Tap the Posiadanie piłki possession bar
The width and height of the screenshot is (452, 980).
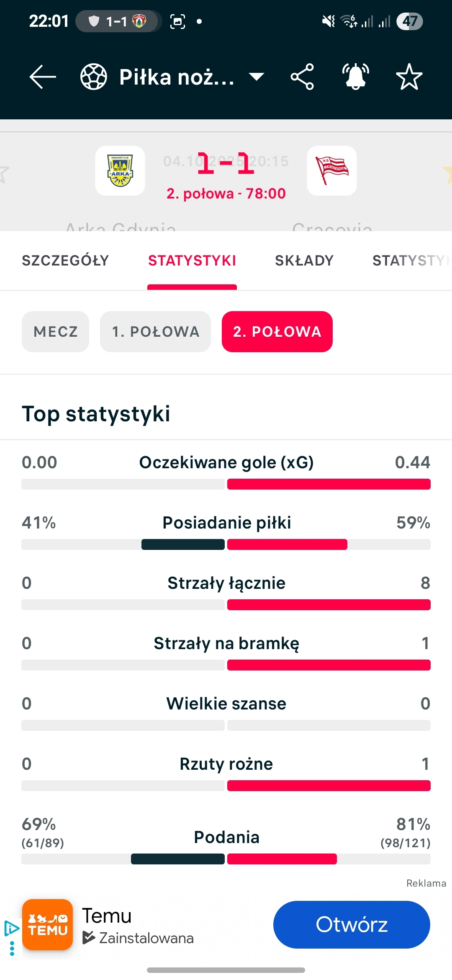pyautogui.click(x=226, y=544)
